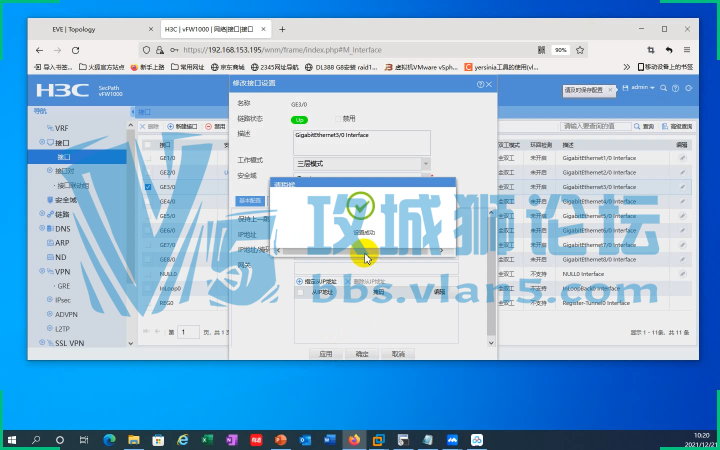720x450 pixels.
Task: Edit GigabitEthernet3/0 with its pencil icon
Action: click(682, 187)
